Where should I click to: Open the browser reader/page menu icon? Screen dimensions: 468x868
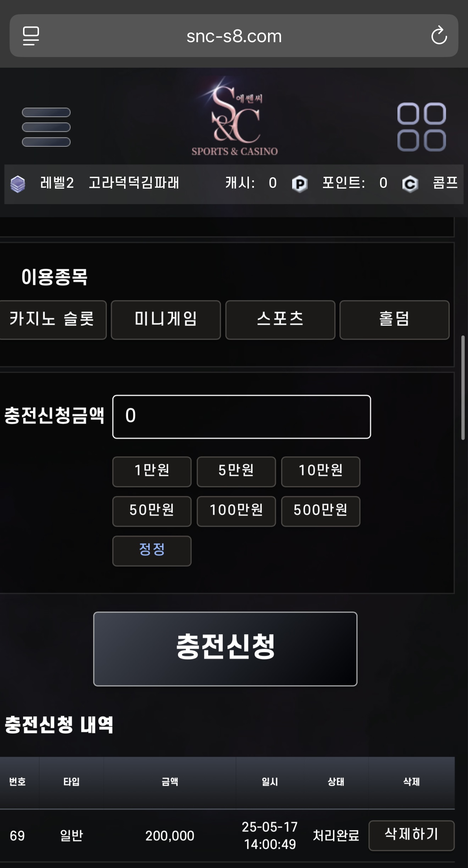click(x=31, y=36)
